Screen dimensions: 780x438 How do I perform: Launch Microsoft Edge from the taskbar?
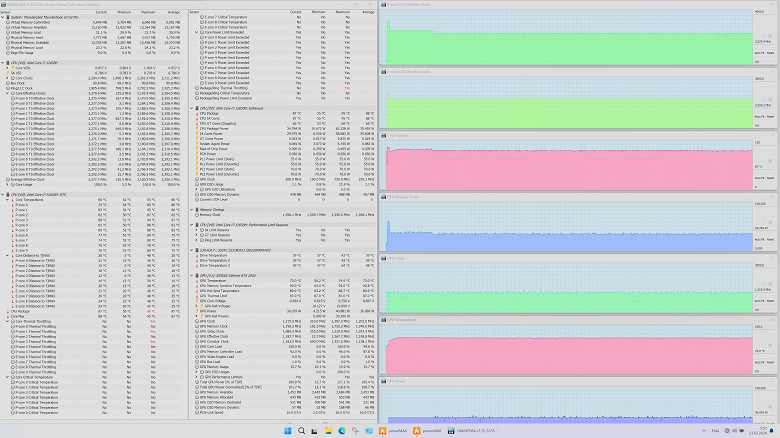[342, 431]
